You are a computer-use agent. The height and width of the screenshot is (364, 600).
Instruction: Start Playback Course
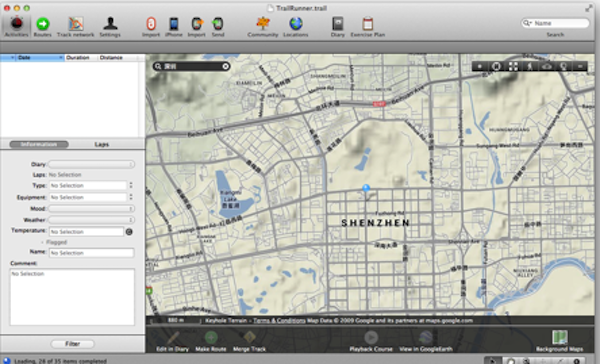pos(371,341)
